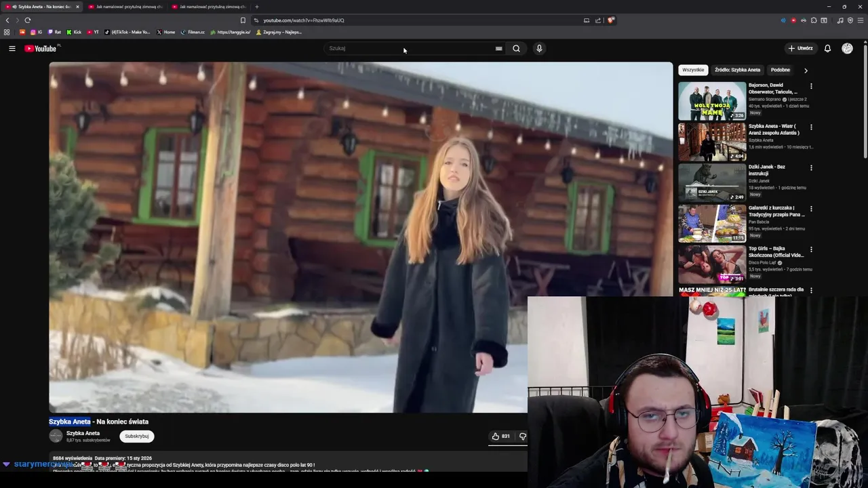Open the Brave Shields lion icon
Viewport: 868px width, 488px height.
(610, 20)
